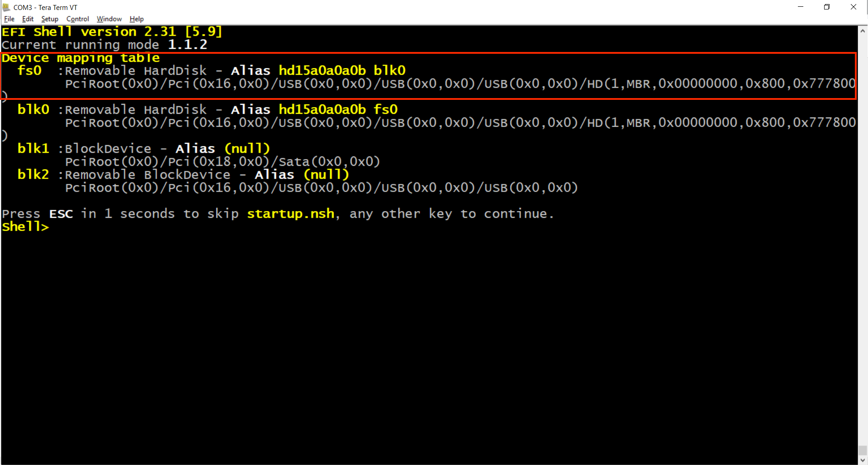
Task: Click the Device mapping table heading
Action: click(81, 58)
